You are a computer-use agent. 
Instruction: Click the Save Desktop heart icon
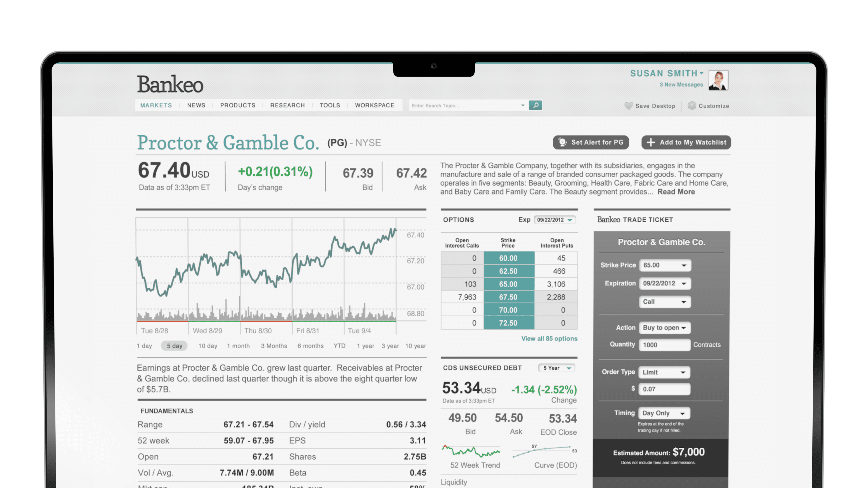[628, 106]
